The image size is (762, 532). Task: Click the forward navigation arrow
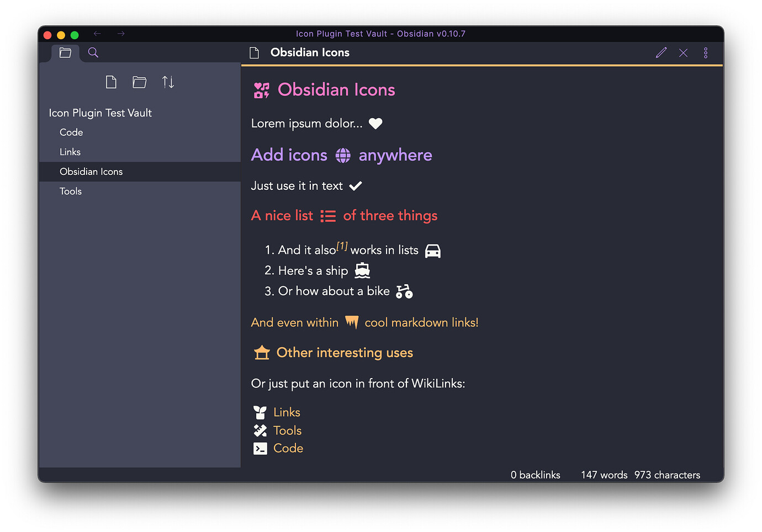pos(120,34)
